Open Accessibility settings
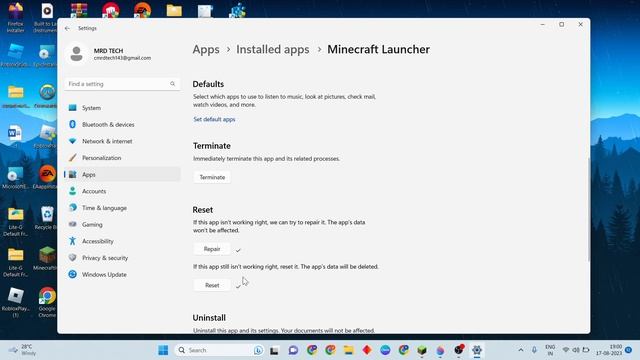The height and width of the screenshot is (360, 640). (122, 241)
